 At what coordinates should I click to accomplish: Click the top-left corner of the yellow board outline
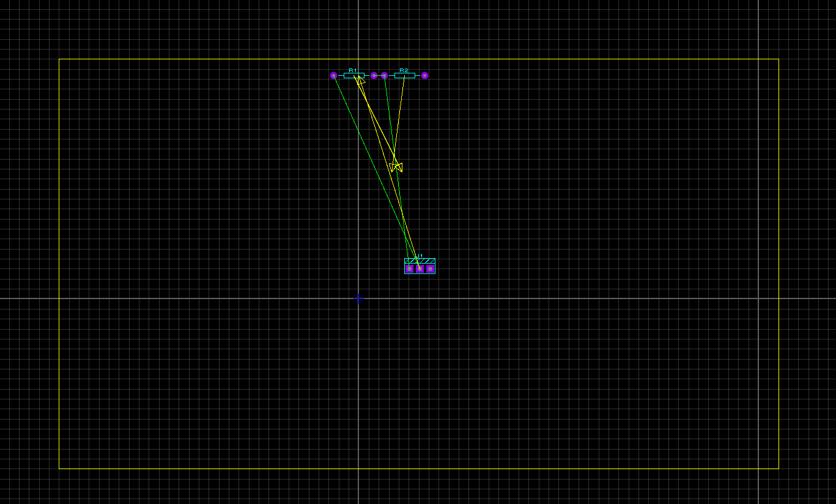pyautogui.click(x=59, y=59)
